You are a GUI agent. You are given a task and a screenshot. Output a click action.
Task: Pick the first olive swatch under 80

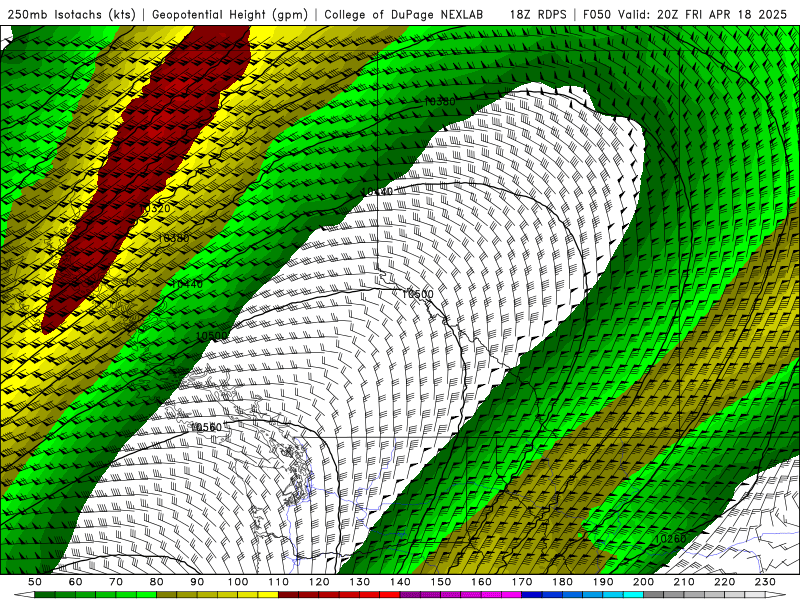tap(166, 595)
